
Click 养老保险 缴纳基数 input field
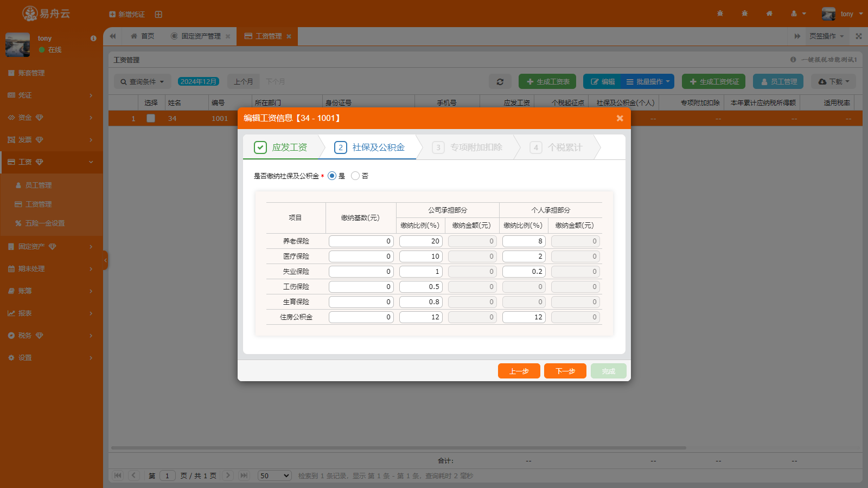361,241
